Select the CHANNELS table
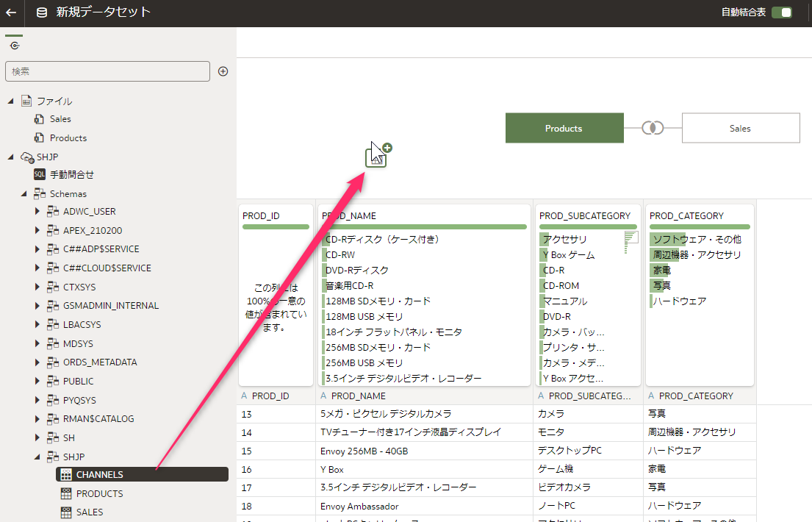The width and height of the screenshot is (812, 522). [142, 474]
